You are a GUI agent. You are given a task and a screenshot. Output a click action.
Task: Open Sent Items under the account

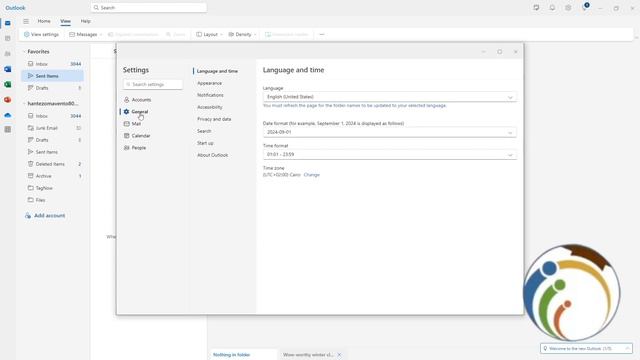click(52, 152)
